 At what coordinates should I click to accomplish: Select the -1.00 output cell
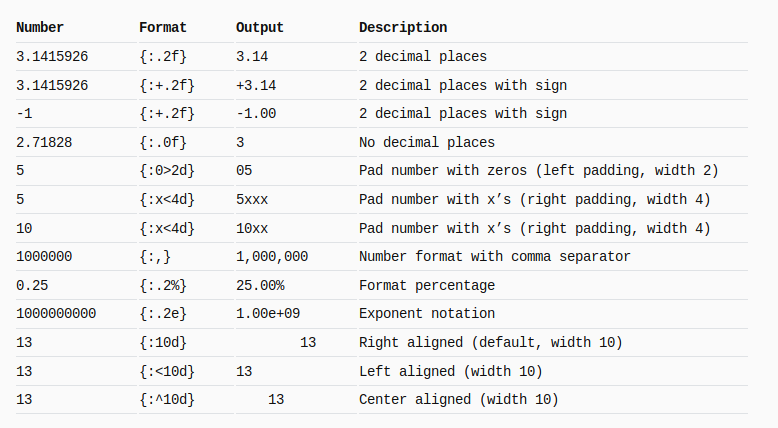256,114
